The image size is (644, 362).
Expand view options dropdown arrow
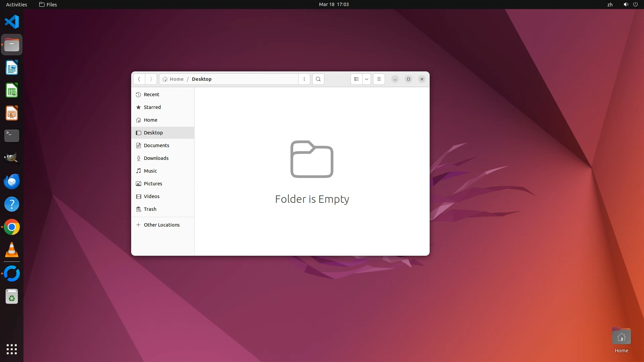pyautogui.click(x=367, y=79)
